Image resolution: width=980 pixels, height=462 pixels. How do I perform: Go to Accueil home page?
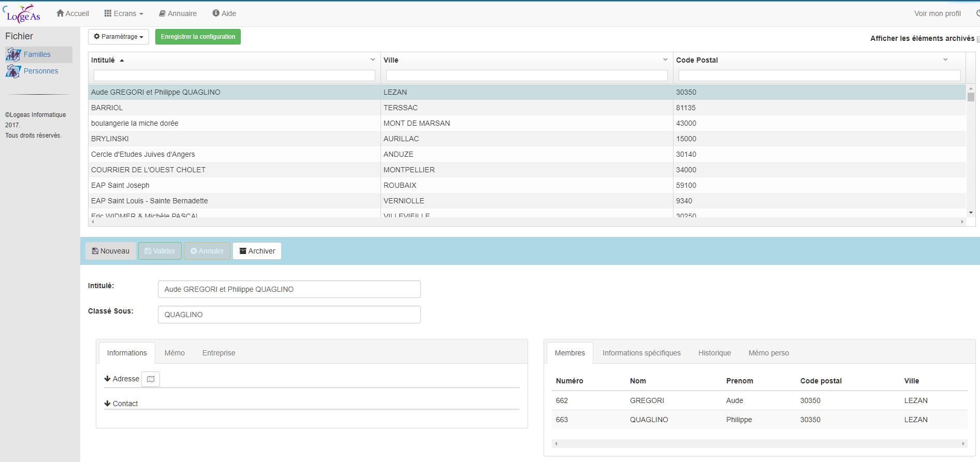(72, 13)
